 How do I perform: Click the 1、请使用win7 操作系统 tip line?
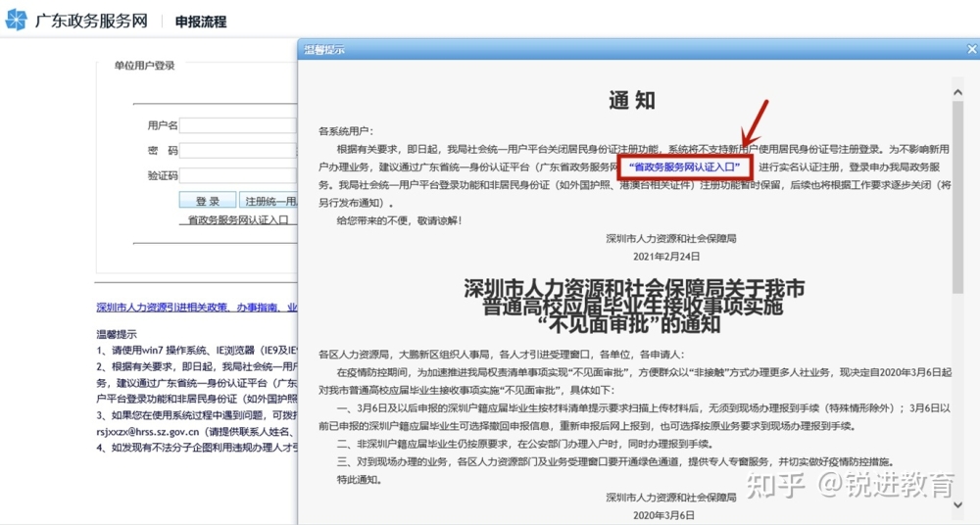[x=197, y=351]
